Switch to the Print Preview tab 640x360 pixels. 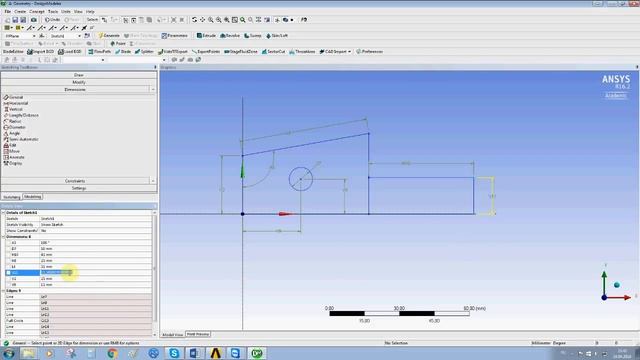click(x=198, y=334)
